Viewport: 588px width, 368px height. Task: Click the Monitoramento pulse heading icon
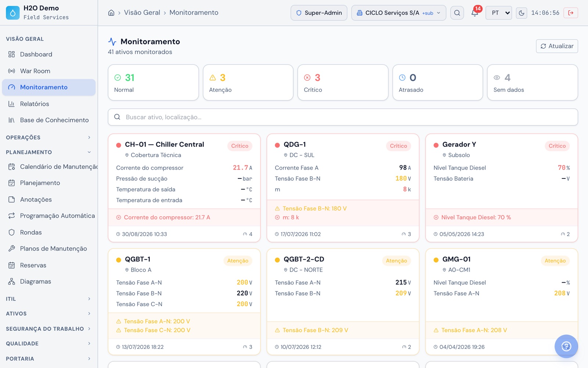(x=112, y=42)
